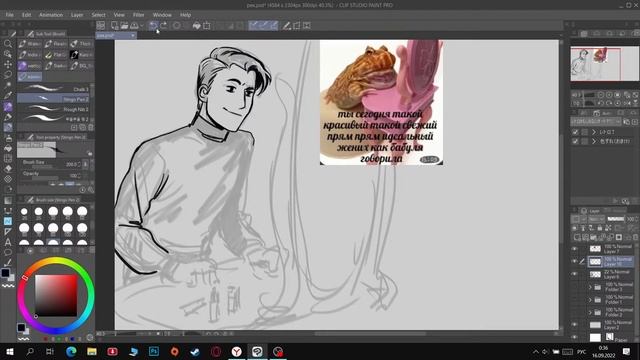Screen dimensions: 640x360
Task: Click the Fill bucket command bar icon
Action: coord(197,25)
